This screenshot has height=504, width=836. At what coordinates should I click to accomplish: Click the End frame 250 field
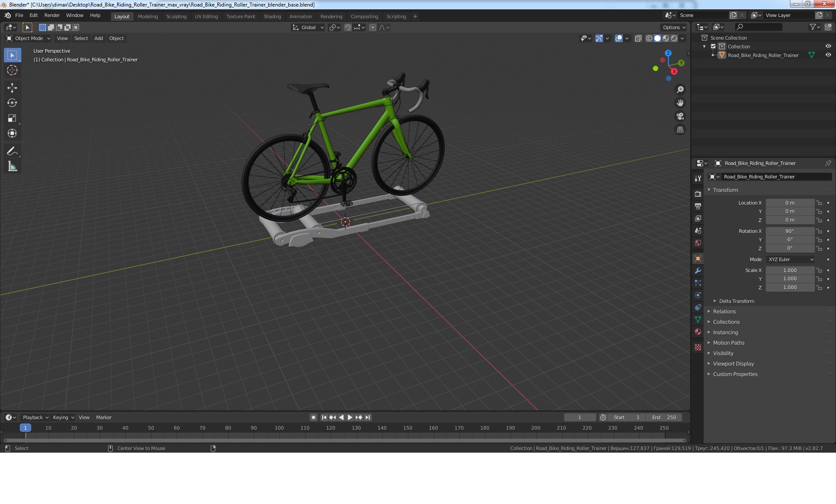pos(664,417)
